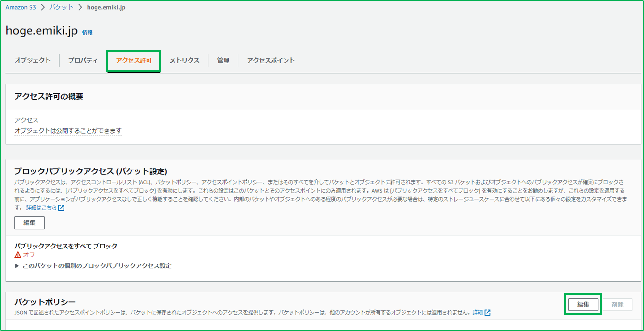Viewport: 644px width, 331px height.
Task: Open 詳細はこちら link in block public access
Action: tap(41, 208)
